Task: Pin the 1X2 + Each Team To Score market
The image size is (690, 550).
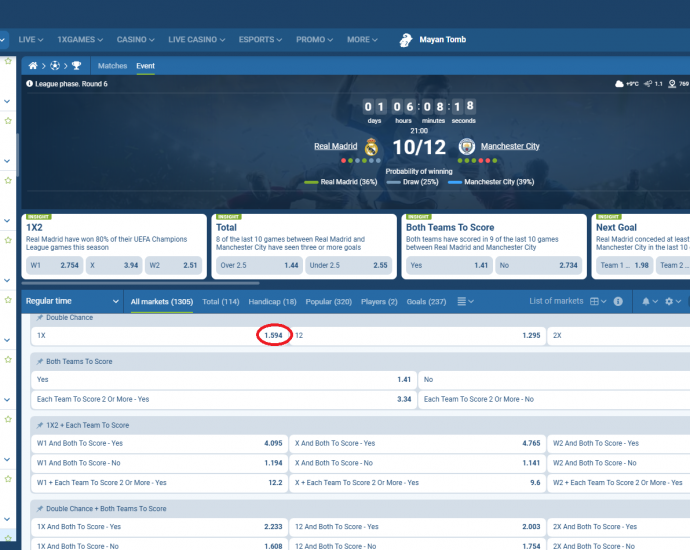Action: click(40, 425)
